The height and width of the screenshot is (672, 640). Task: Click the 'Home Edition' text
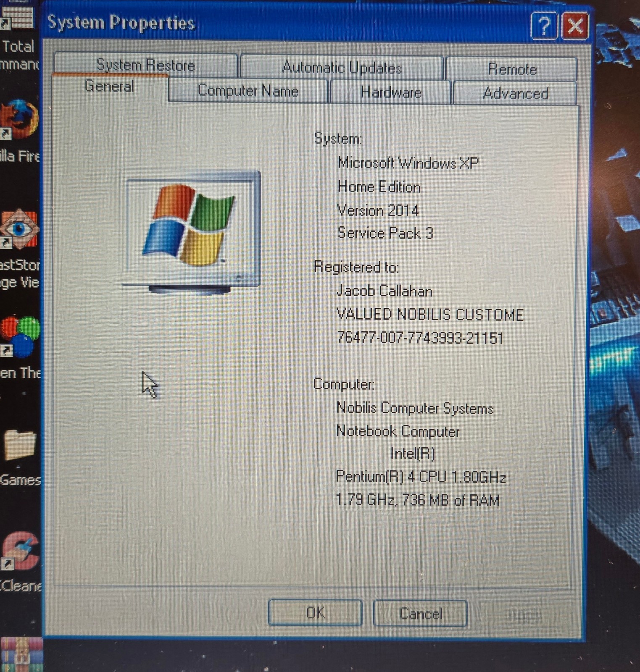pyautogui.click(x=379, y=186)
